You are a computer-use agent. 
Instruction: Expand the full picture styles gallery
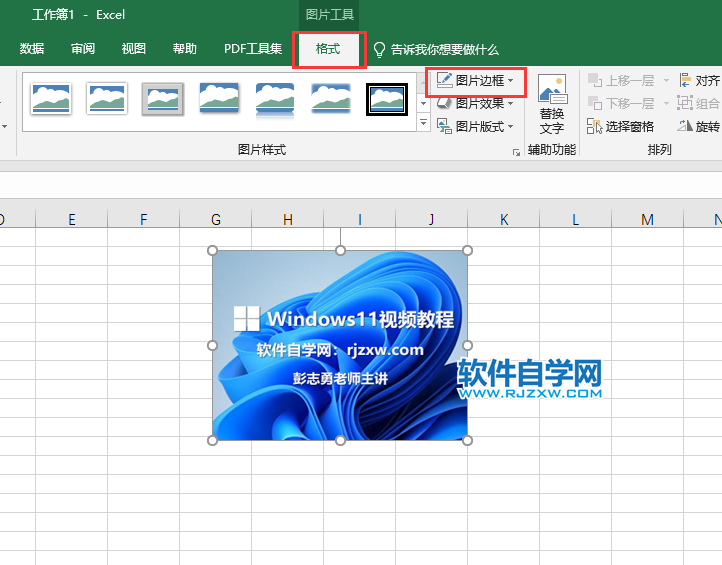pyautogui.click(x=424, y=123)
